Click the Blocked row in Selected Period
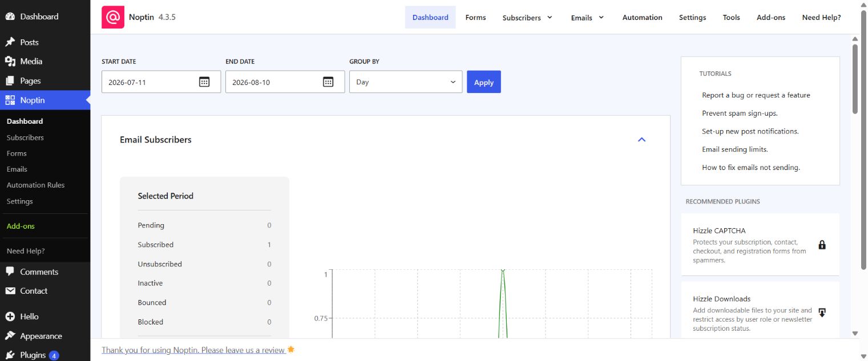This screenshot has width=868, height=361. click(x=204, y=322)
